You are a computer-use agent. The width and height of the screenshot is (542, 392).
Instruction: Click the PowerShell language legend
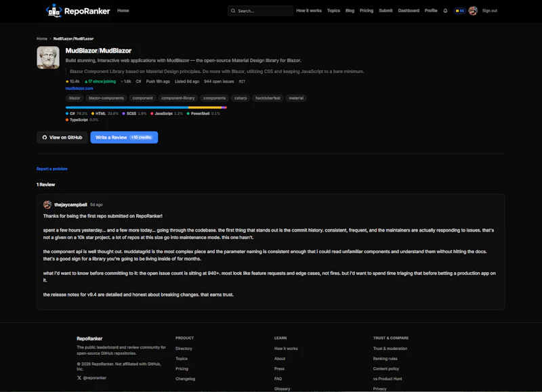point(203,114)
